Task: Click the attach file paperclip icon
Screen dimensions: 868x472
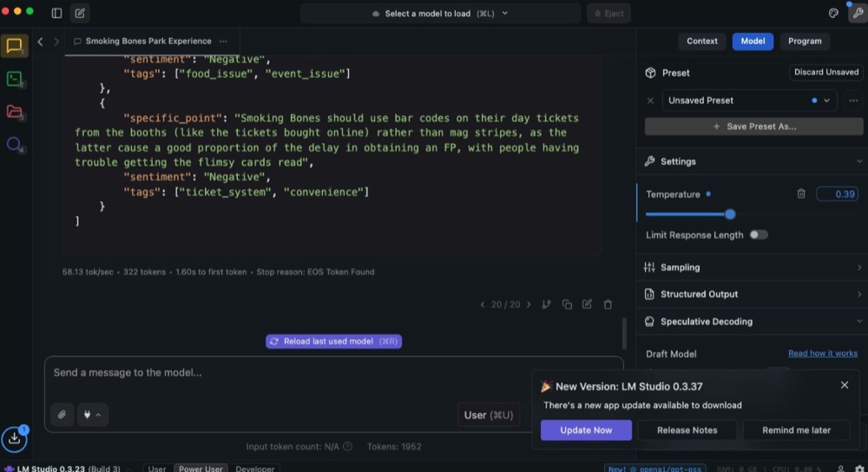Action: click(x=62, y=415)
